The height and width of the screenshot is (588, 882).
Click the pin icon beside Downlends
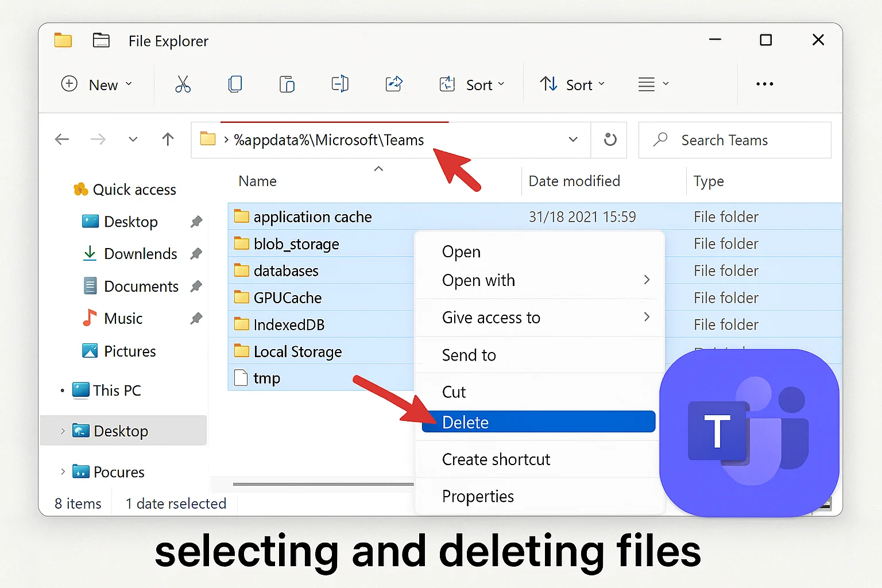pyautogui.click(x=196, y=253)
